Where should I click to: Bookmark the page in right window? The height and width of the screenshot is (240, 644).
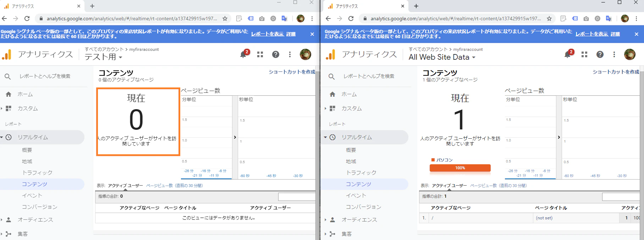coord(549,18)
